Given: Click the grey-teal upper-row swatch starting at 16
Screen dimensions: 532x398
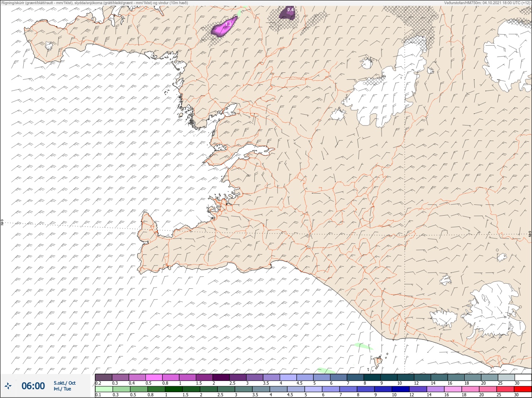Looking at the screenshot, I should [x=456, y=377].
